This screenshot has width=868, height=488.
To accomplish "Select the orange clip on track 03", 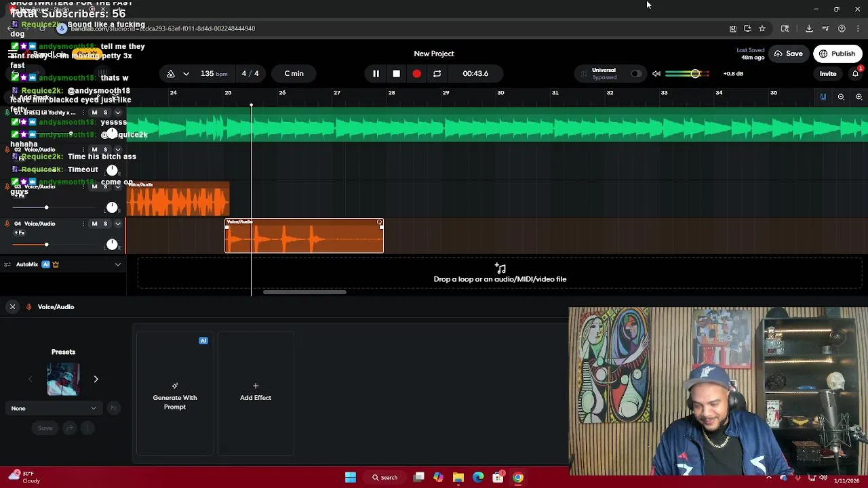I will pyautogui.click(x=178, y=199).
